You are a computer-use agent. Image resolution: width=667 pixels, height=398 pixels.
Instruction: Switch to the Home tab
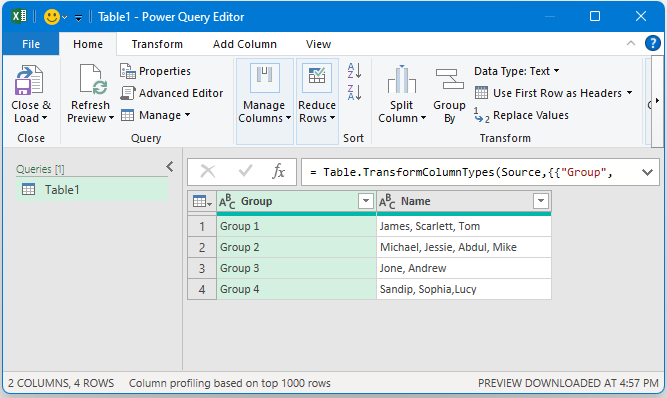[x=88, y=44]
